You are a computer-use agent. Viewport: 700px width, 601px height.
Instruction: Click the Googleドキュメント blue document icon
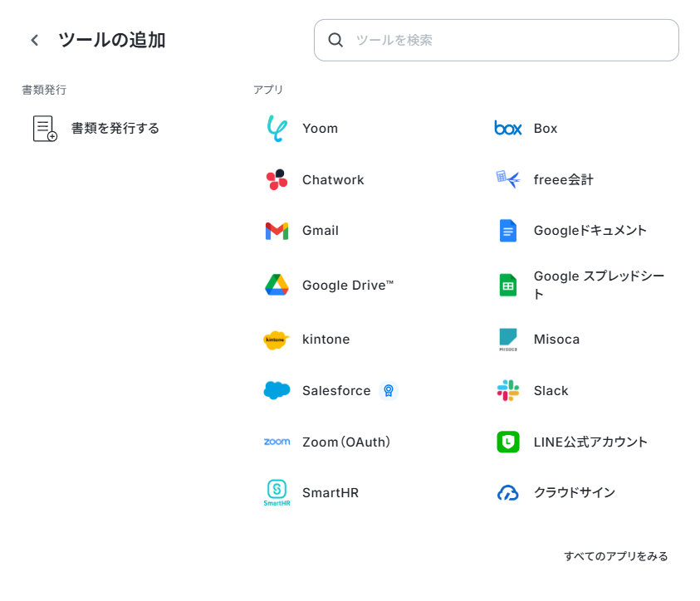tap(508, 231)
